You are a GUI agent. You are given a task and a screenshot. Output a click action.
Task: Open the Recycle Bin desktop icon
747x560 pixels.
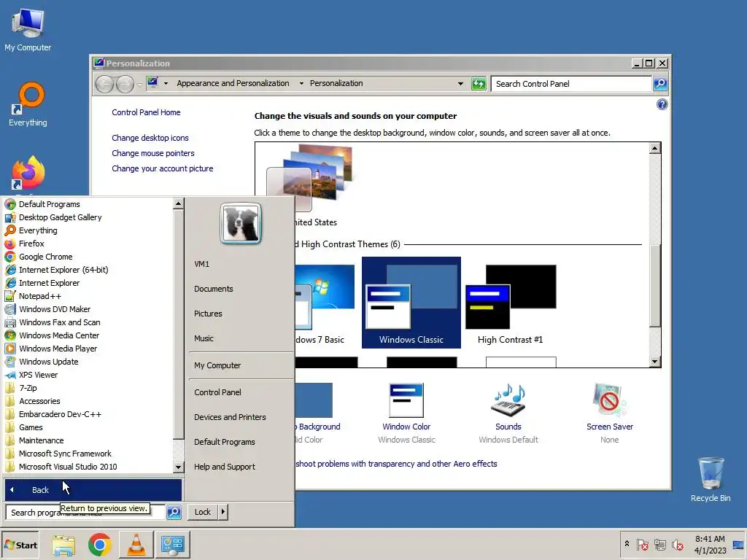coord(711,479)
